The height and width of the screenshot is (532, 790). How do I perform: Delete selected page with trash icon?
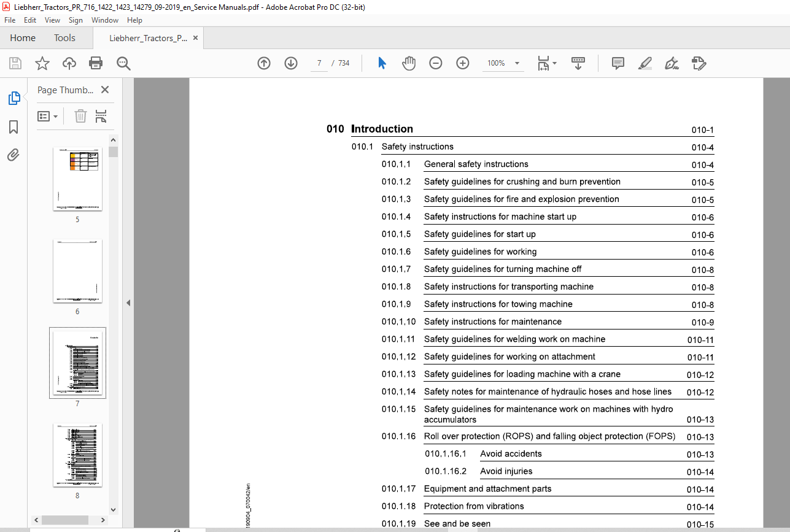pos(80,116)
